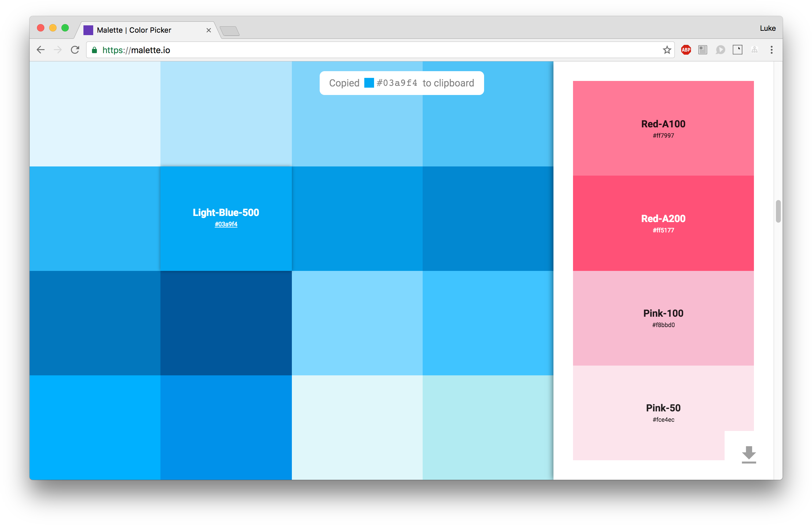Pick the Pink-100 palette swatch
This screenshot has height=525, width=812.
663,318
